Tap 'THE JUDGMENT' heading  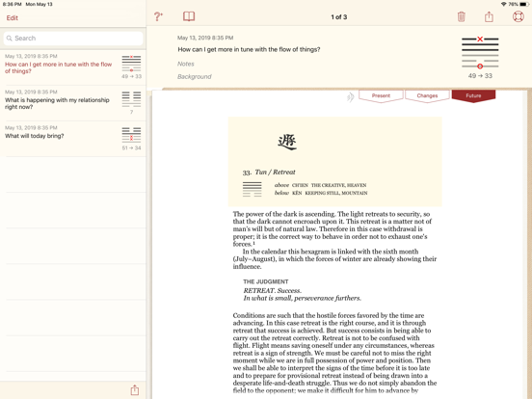tap(266, 282)
